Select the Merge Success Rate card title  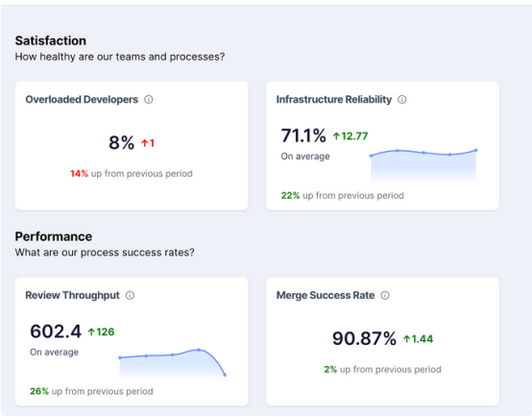(326, 295)
